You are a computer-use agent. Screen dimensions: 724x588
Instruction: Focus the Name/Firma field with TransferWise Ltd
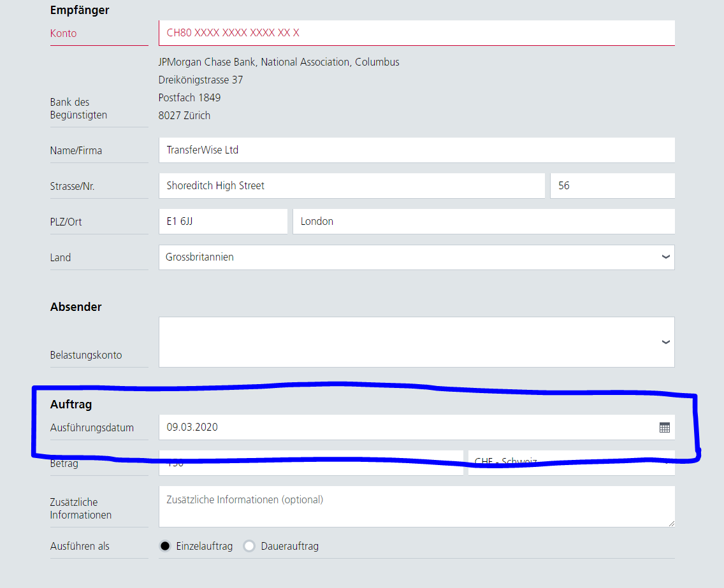(416, 150)
